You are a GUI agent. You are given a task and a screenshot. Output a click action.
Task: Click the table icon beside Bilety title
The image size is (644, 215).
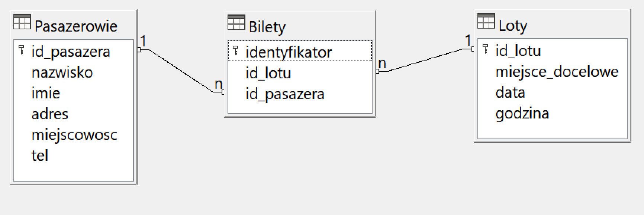236,23
